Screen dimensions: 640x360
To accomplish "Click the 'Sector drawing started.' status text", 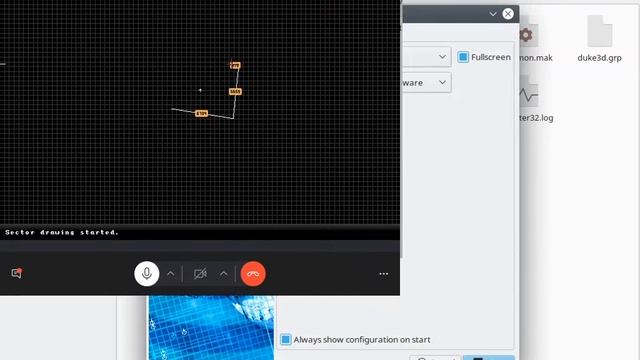I will click(x=62, y=232).
